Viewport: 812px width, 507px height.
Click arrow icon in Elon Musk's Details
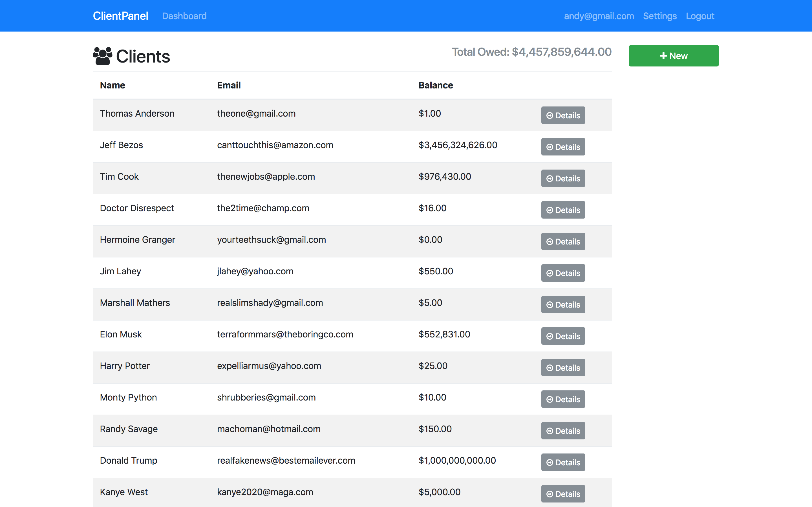(550, 336)
